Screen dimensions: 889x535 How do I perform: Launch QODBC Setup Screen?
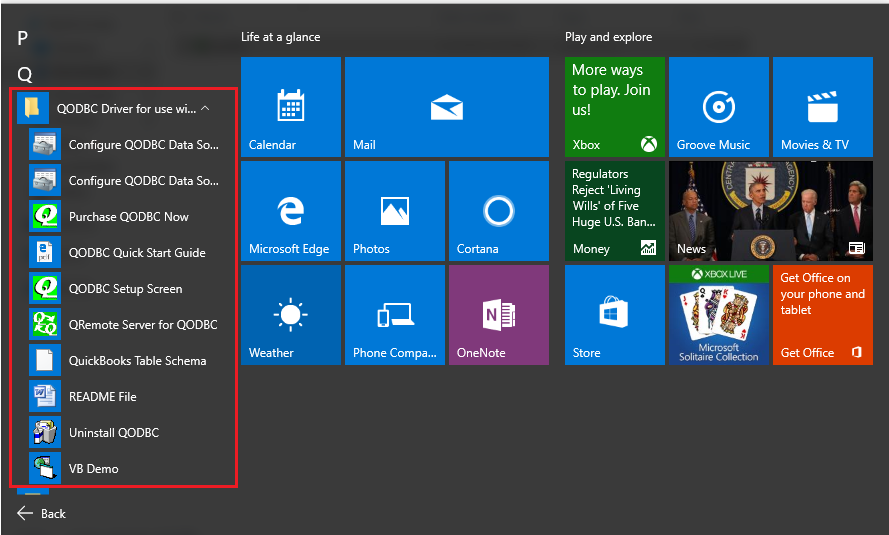point(124,288)
